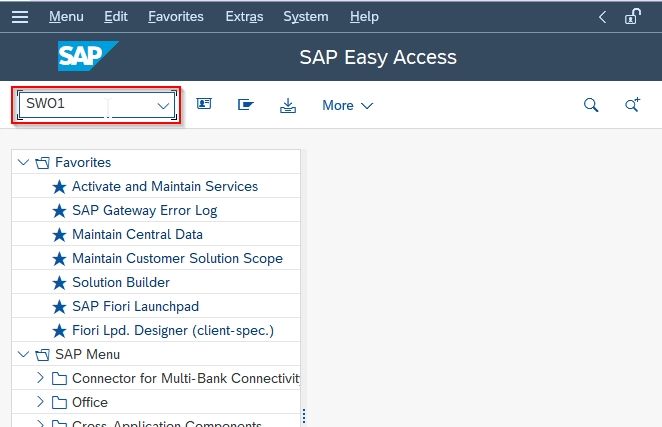
Task: Click star icon beside SAP Gateway Error Log
Action: [59, 211]
